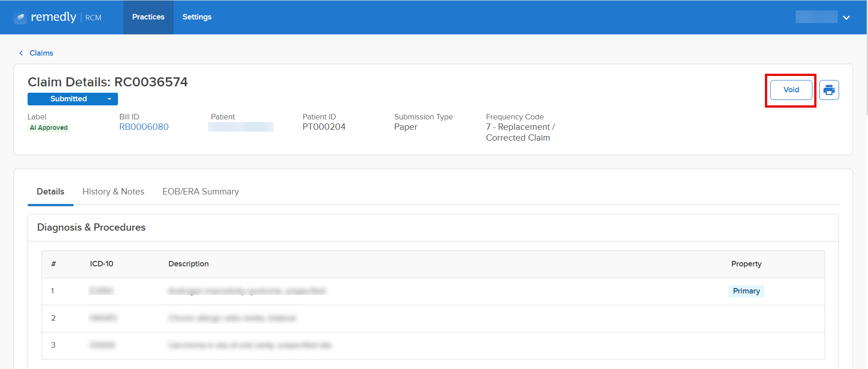The height and width of the screenshot is (369, 868).
Task: Click the back chevron beside Claims
Action: (21, 53)
